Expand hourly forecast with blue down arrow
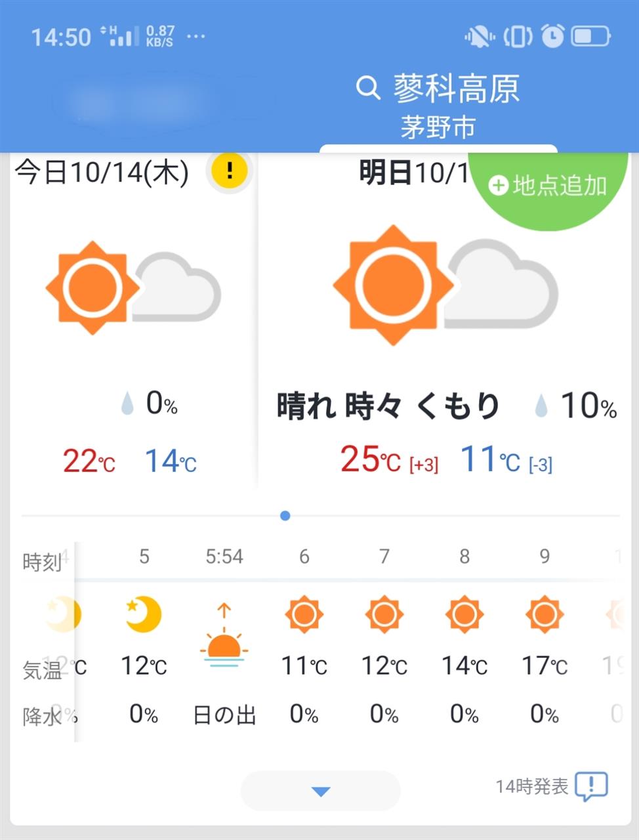The width and height of the screenshot is (639, 840). coord(320,791)
